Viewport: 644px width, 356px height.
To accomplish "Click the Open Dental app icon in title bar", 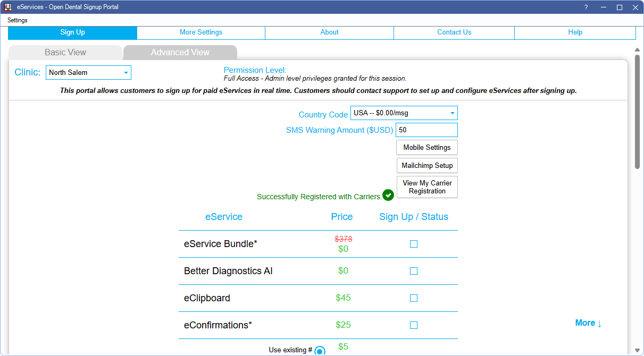I will [x=8, y=7].
